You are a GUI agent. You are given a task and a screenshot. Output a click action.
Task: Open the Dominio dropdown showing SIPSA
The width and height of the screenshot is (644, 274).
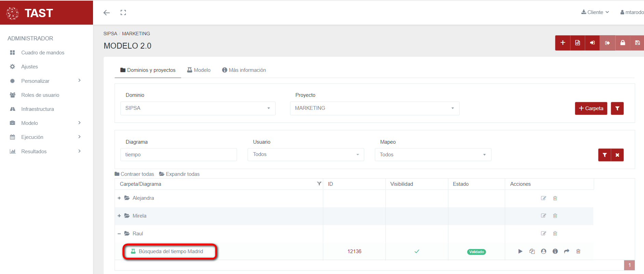coord(198,108)
